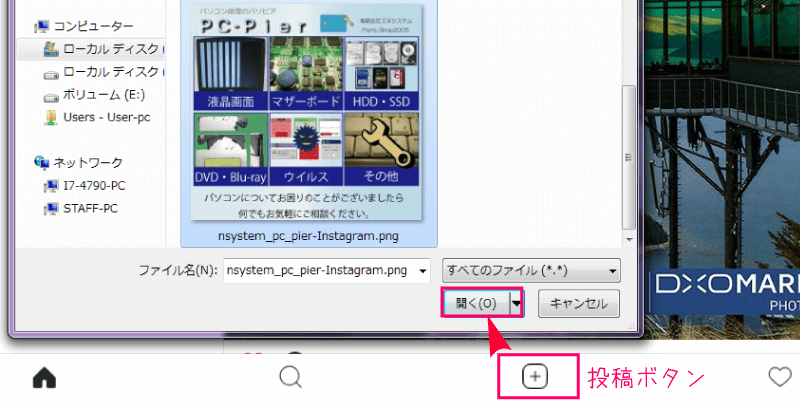Open Instagram home feed icon
Image resolution: width=800 pixels, height=409 pixels.
pyautogui.click(x=44, y=378)
